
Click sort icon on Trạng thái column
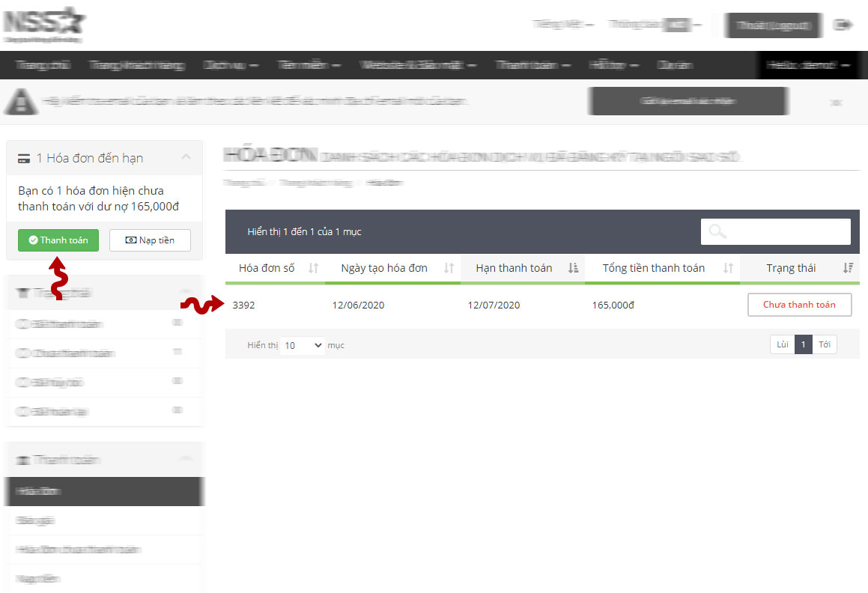point(848,268)
